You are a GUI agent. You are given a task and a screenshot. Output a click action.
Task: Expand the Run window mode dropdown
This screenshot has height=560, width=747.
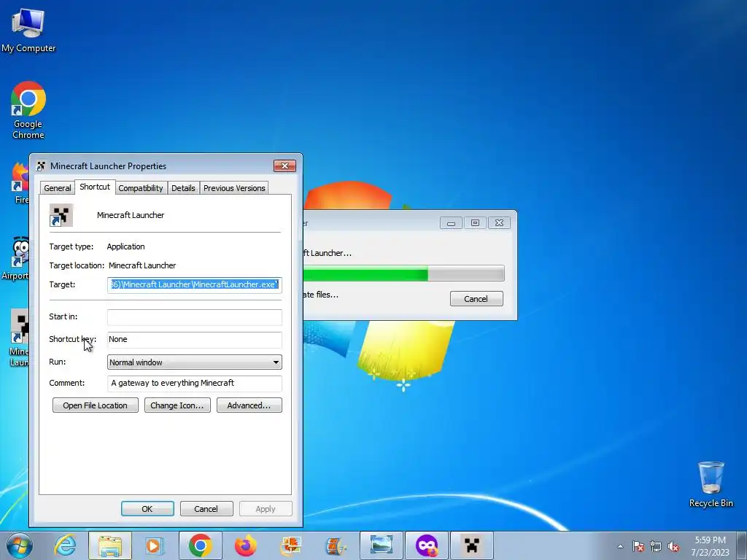point(194,362)
